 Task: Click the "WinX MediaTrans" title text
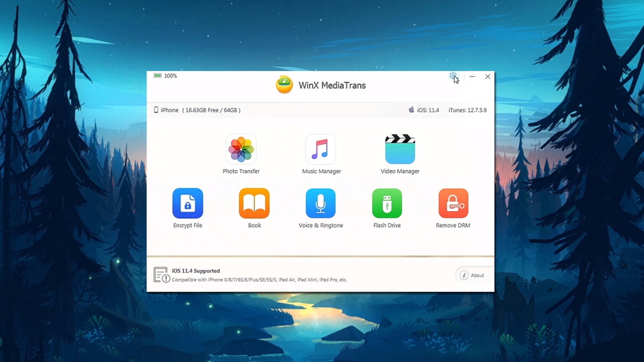click(332, 85)
